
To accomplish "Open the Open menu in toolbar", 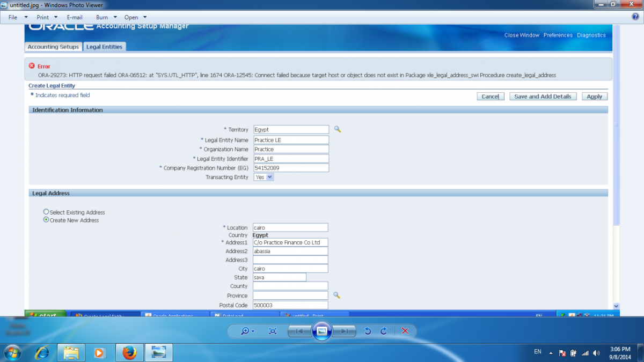I will [136, 17].
